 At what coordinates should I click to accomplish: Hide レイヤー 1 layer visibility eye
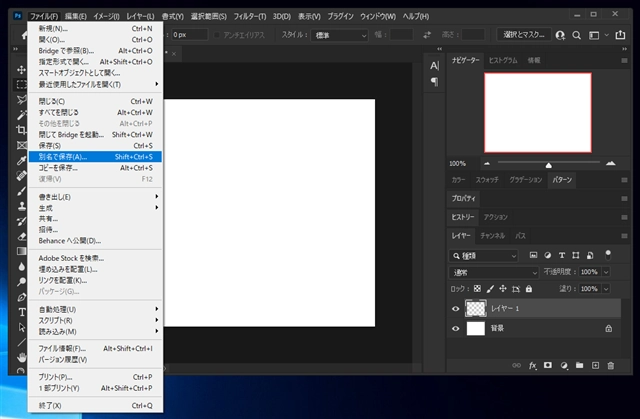coord(456,309)
